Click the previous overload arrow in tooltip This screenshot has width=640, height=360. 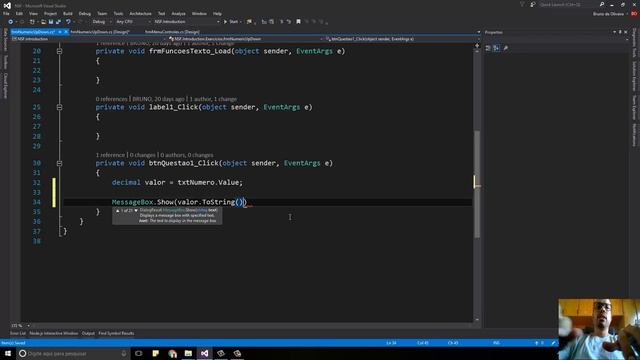(118, 211)
